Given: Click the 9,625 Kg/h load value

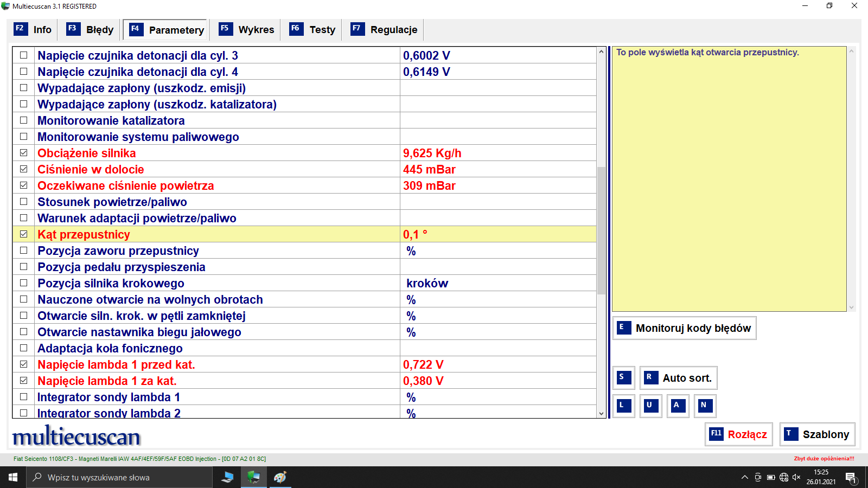Looking at the screenshot, I should (x=432, y=153).
